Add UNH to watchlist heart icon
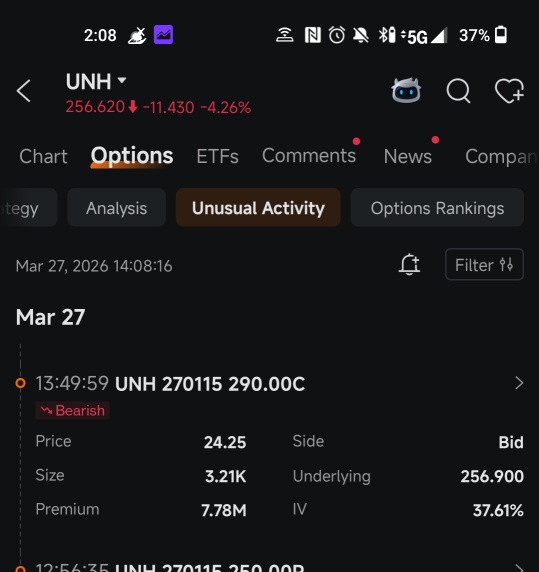The image size is (539, 572). (x=509, y=90)
